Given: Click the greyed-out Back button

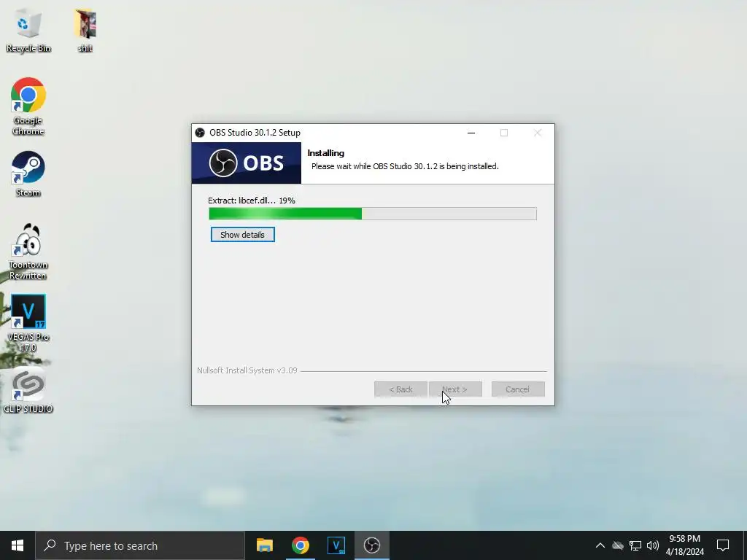Looking at the screenshot, I should (x=400, y=389).
